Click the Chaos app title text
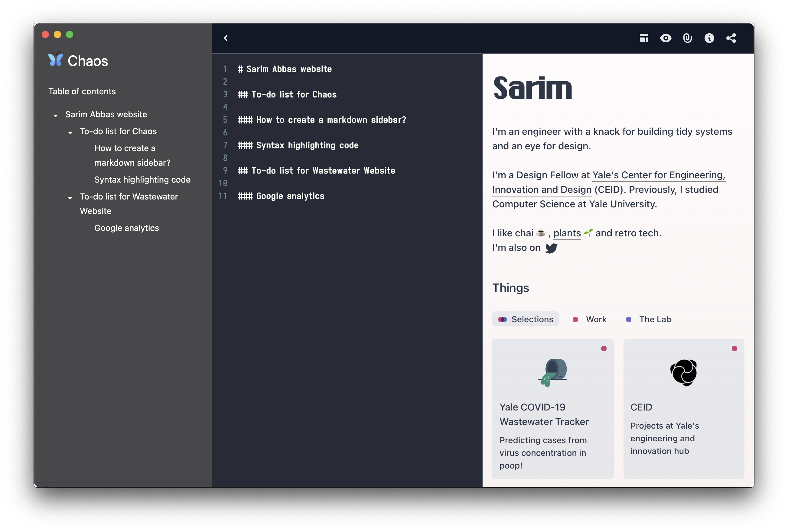The image size is (788, 532). click(88, 61)
